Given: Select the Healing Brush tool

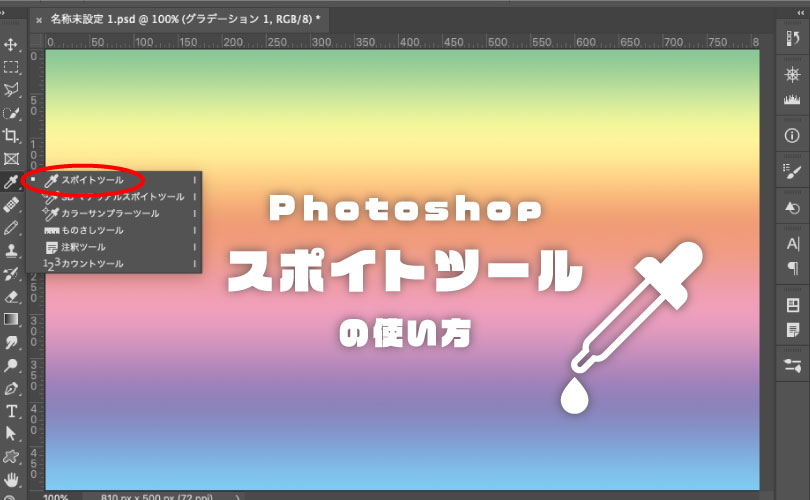Looking at the screenshot, I should coord(11,205).
